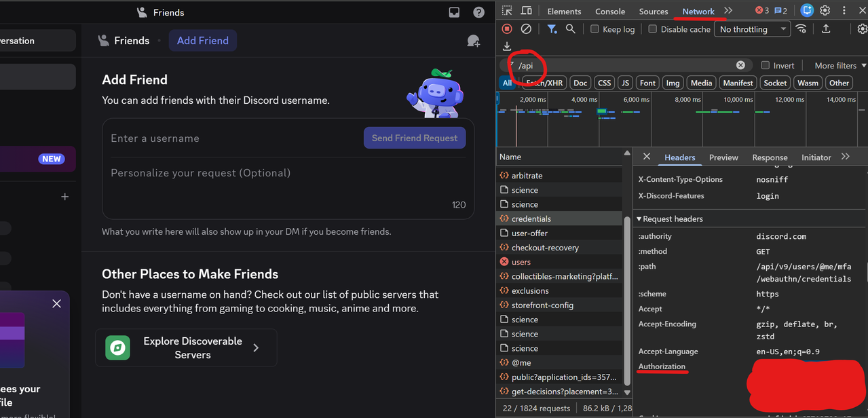Filter requests by Font

pos(648,83)
